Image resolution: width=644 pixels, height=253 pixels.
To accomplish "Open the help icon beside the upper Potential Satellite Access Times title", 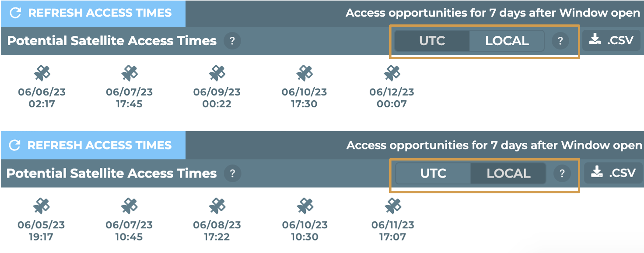I will pos(232,41).
